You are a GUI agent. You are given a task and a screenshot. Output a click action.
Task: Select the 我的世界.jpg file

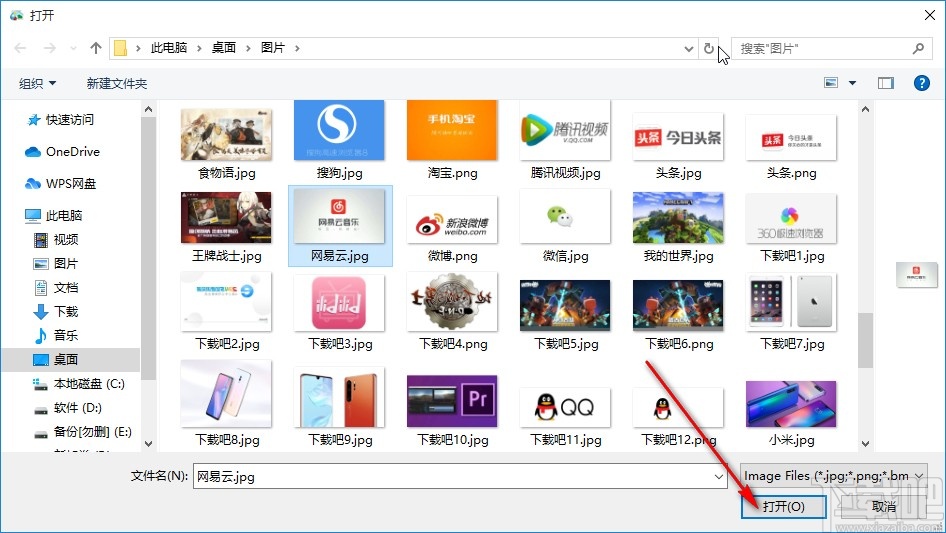pos(678,228)
